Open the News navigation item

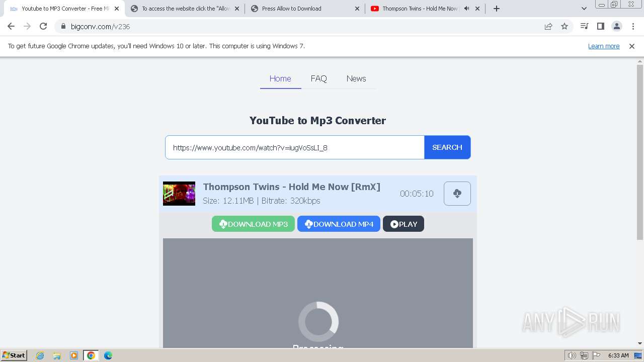point(356,78)
